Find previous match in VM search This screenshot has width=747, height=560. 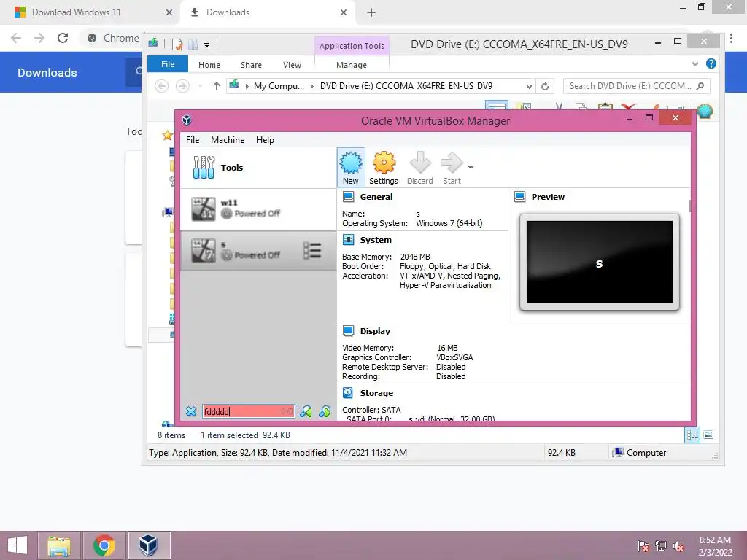306,411
